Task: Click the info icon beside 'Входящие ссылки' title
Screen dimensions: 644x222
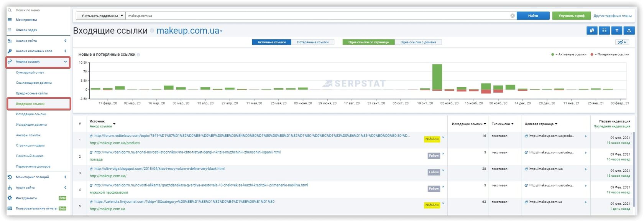Action: click(x=152, y=31)
